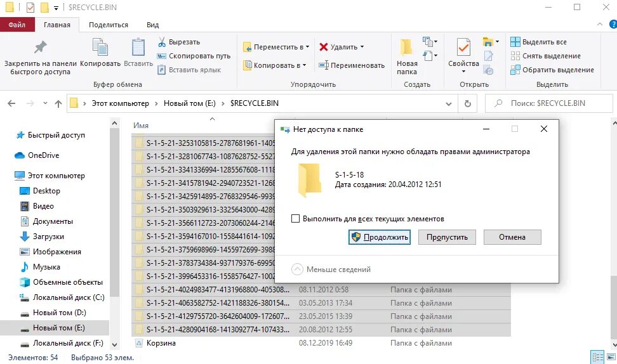Open Объемные объекты in the navigation pane
The height and width of the screenshot is (364, 617).
click(61, 282)
